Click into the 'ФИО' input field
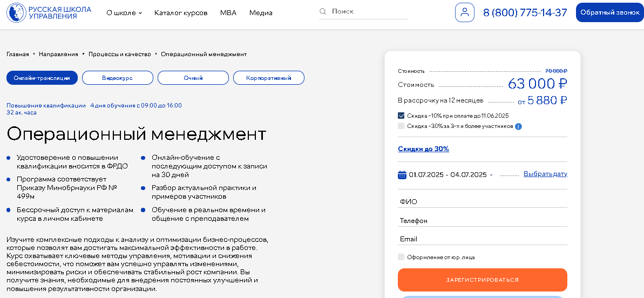 482,201
